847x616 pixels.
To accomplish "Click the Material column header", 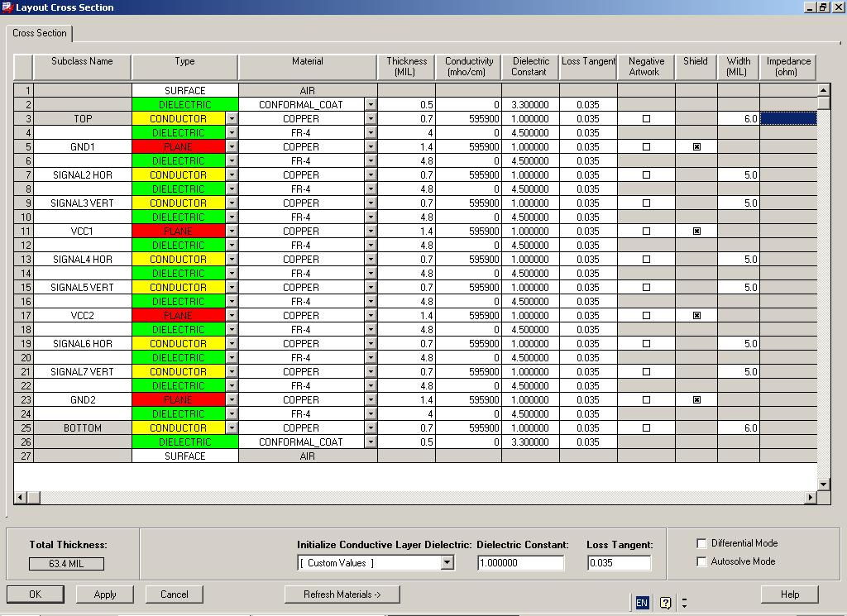I will (308, 67).
